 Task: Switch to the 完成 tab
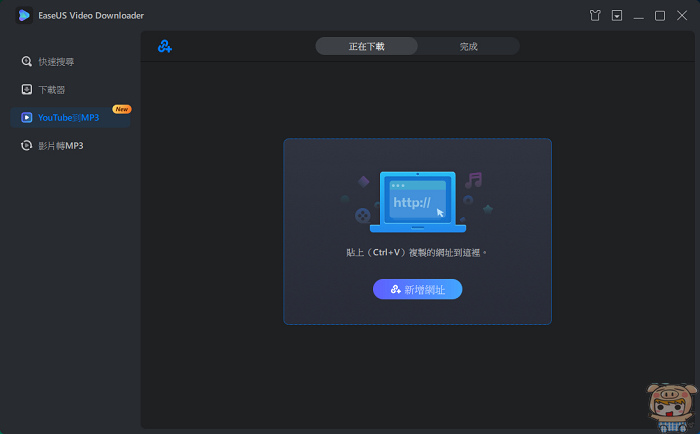[468, 46]
